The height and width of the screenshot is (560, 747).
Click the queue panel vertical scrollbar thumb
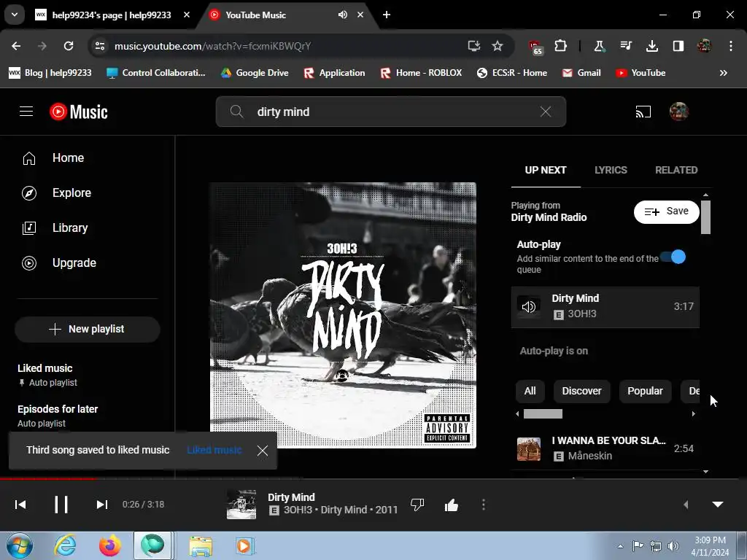(x=705, y=217)
